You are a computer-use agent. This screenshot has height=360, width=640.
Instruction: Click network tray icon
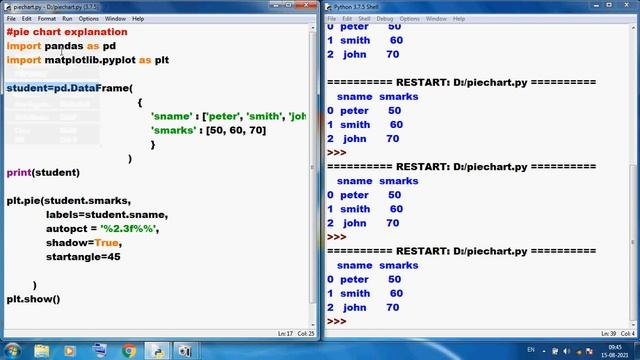[555, 351]
